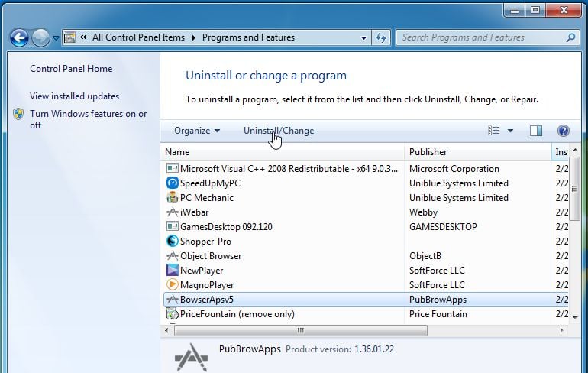Open the recent pages dropdown arrow
This screenshot has height=373, width=588.
pyautogui.click(x=56, y=38)
